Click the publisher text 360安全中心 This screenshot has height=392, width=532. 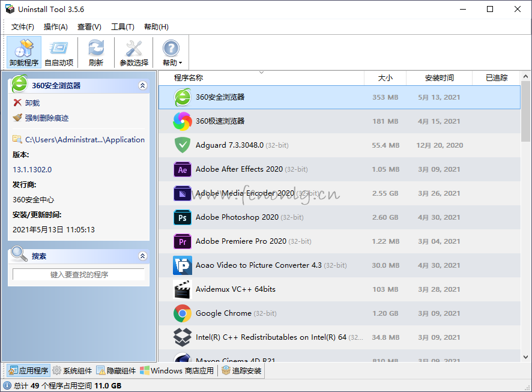33,200
